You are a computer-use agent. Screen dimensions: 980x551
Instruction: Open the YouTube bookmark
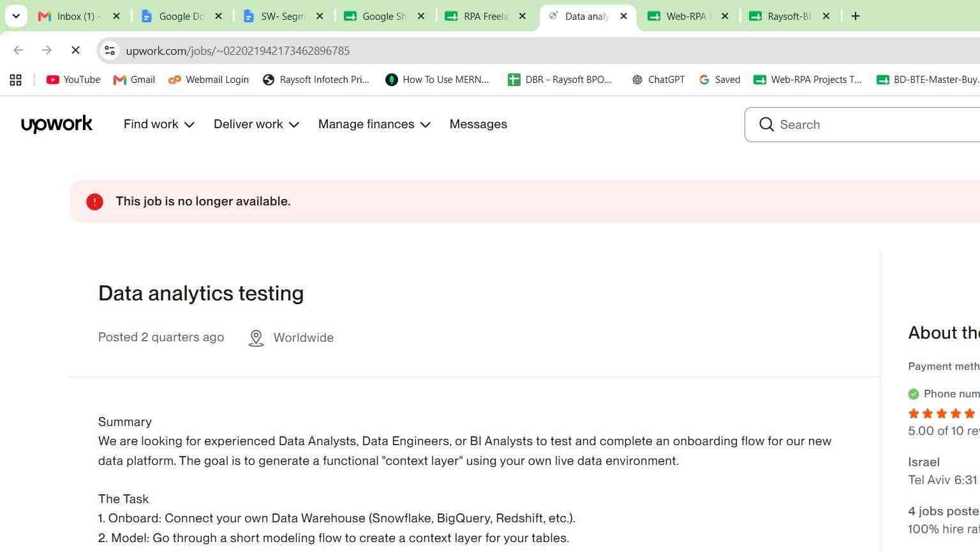tap(73, 80)
